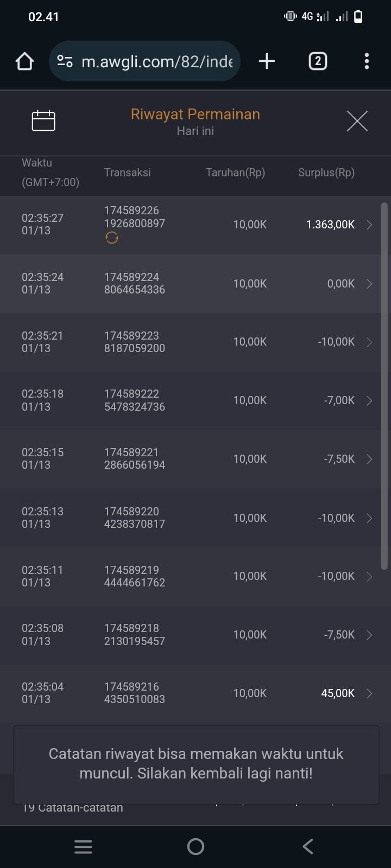Tap the browser home icon
Viewport: 391px width, 868px height.
(24, 61)
